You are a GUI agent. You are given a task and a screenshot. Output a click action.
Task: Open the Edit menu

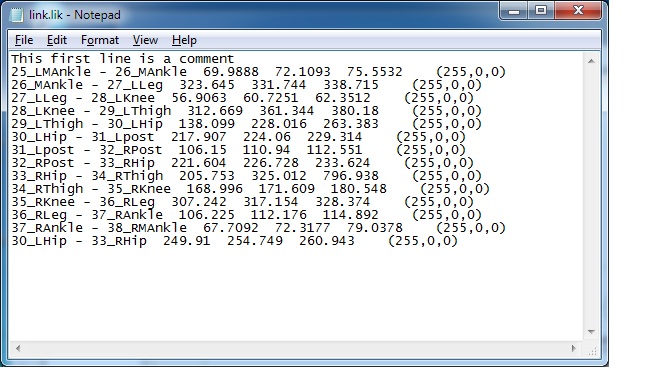point(57,40)
